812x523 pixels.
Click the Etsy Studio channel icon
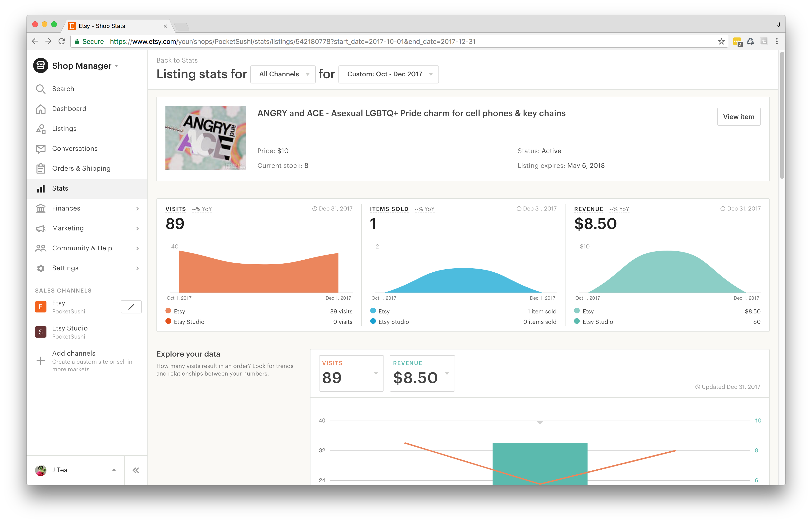pos(41,332)
